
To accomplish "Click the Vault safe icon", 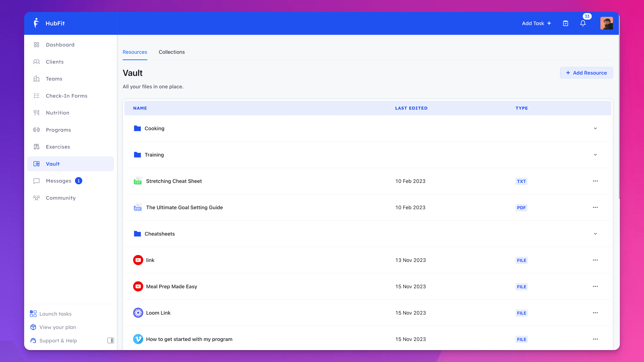I will click(37, 164).
